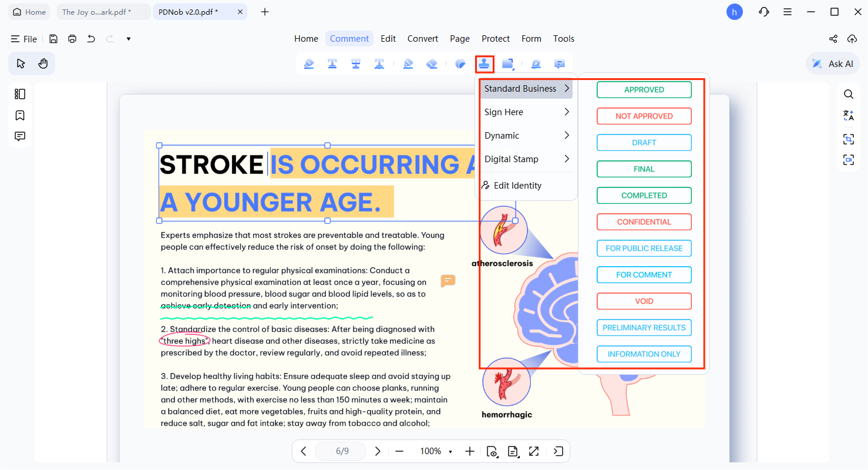Expand the Dynamic stamp submenu
Image resolution: width=868 pixels, height=470 pixels.
click(x=526, y=136)
